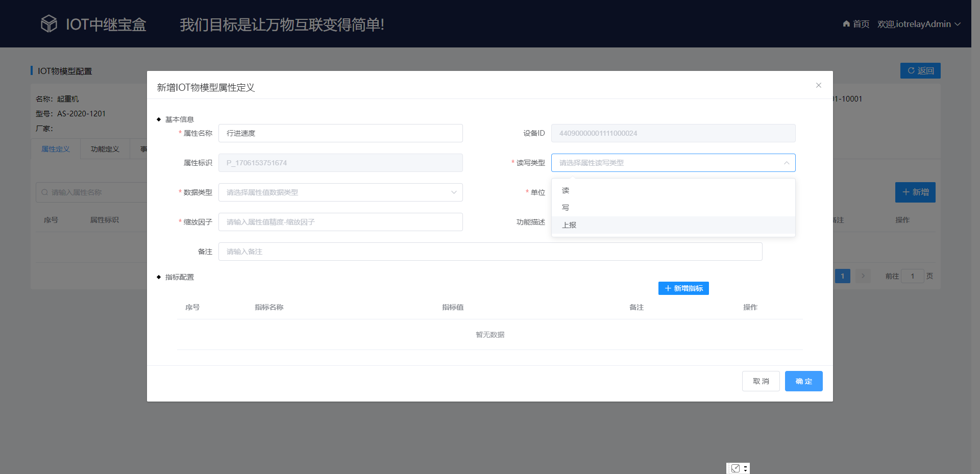980x474 pixels.
Task: Click the search icon in property name filter
Action: 45,192
